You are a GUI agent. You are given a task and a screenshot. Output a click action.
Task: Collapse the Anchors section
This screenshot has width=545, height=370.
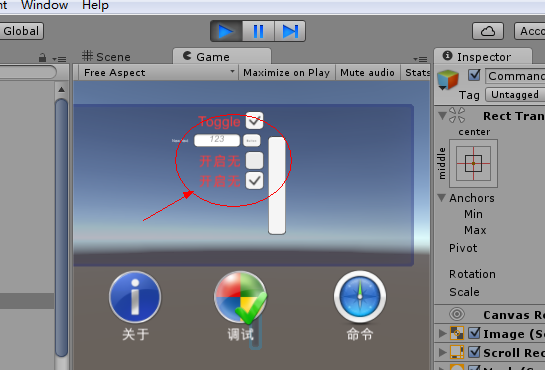441,198
